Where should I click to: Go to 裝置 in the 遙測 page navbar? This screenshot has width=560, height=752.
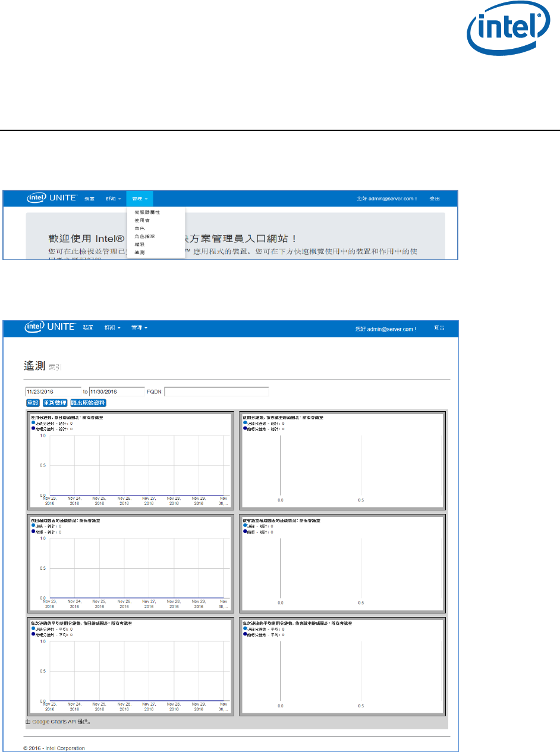88,328
